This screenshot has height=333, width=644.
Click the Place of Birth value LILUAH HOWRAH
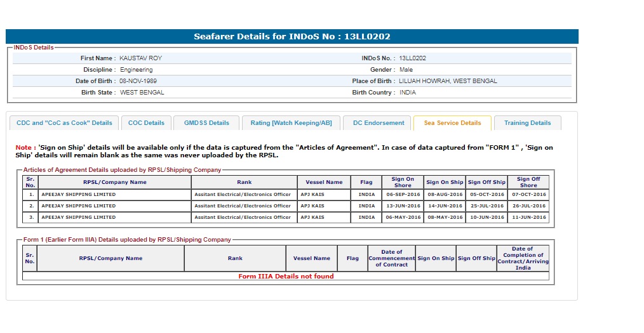tap(448, 81)
